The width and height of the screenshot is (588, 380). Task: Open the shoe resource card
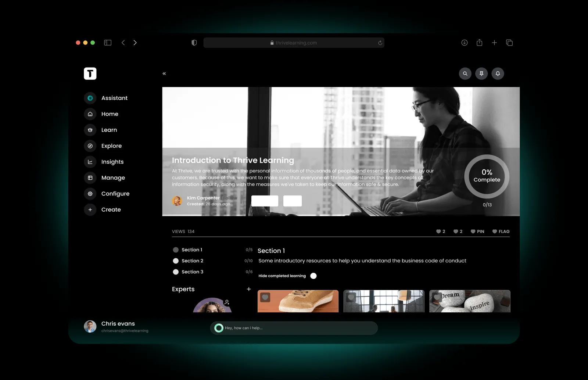298,301
